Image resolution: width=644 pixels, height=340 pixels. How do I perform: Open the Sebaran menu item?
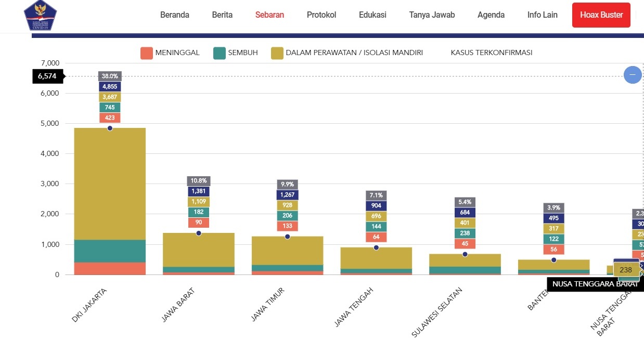pos(269,15)
